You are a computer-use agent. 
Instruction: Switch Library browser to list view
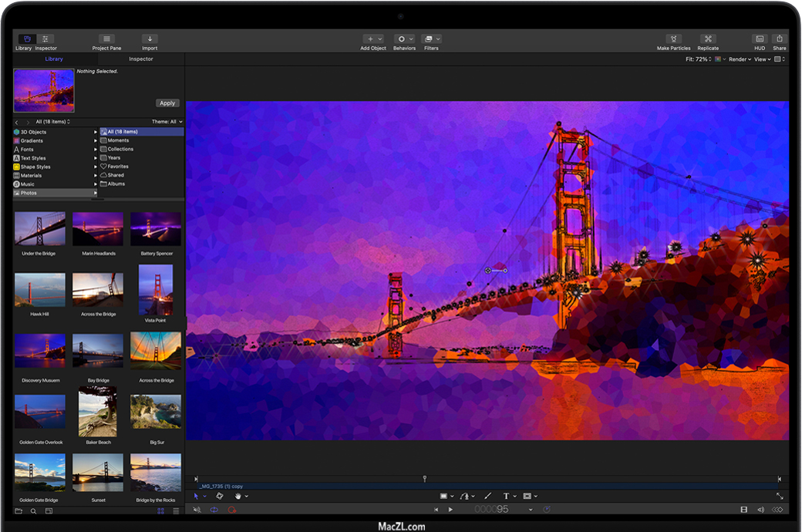[x=176, y=511]
